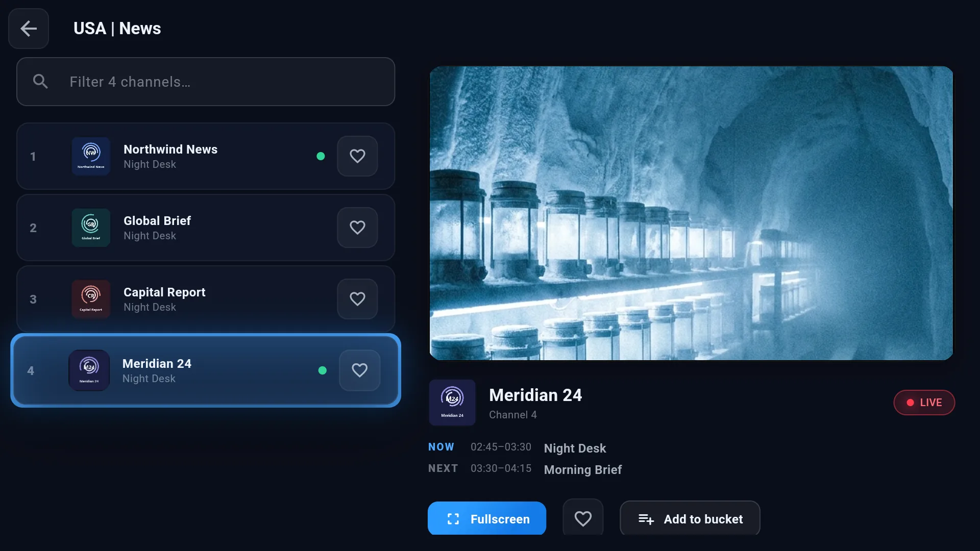Select the Capital Report channel name

[164, 292]
